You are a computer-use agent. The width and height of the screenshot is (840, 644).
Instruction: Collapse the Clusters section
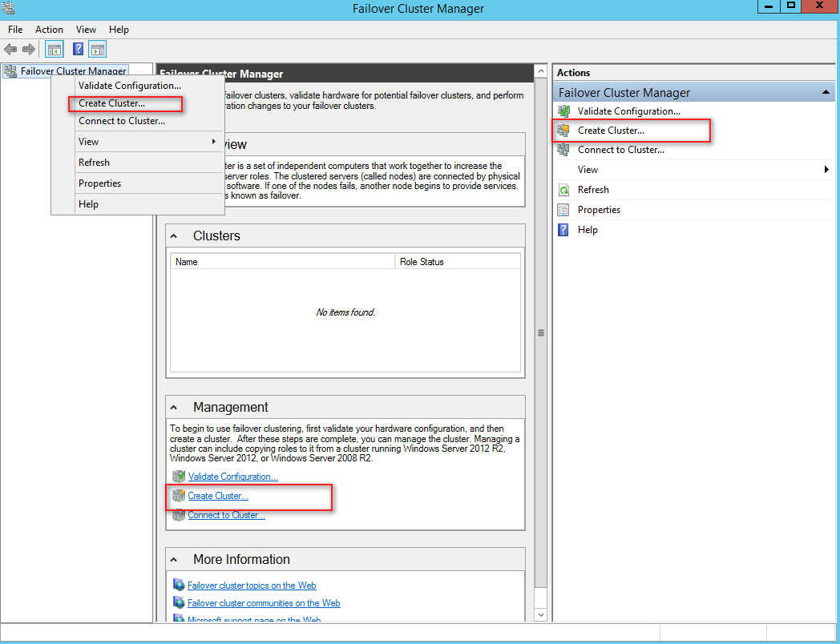174,236
